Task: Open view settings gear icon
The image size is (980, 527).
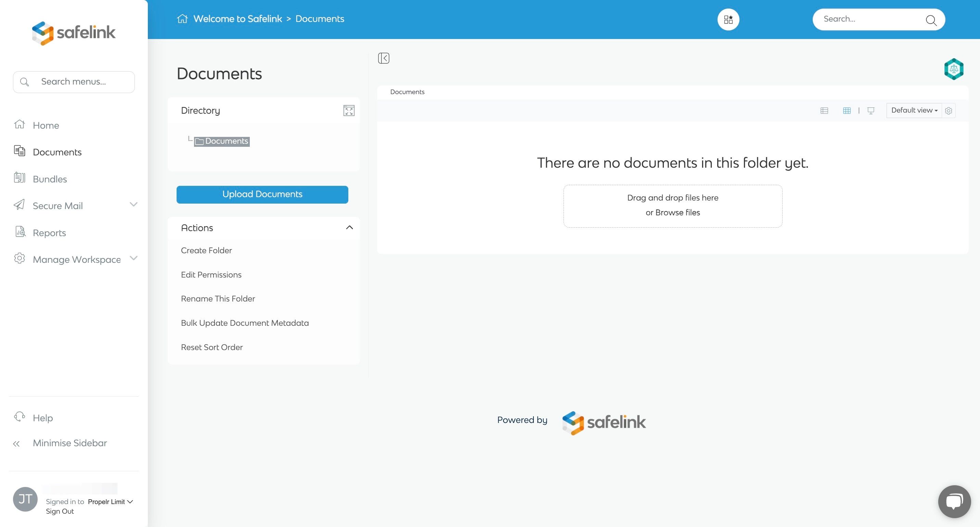Action: (949, 111)
